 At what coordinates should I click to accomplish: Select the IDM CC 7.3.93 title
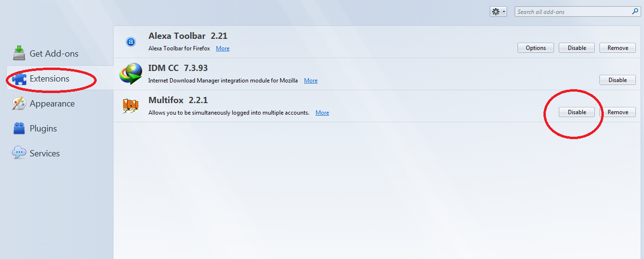(x=178, y=68)
